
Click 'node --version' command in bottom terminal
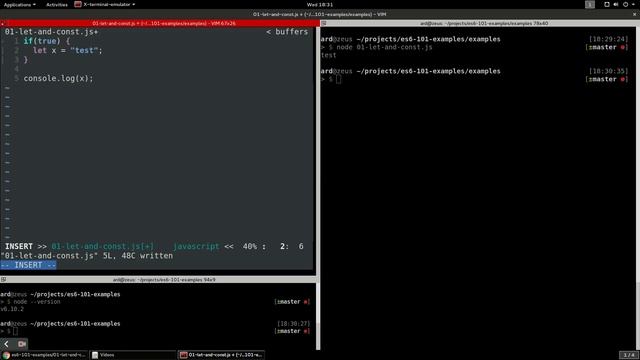pyautogui.click(x=37, y=302)
